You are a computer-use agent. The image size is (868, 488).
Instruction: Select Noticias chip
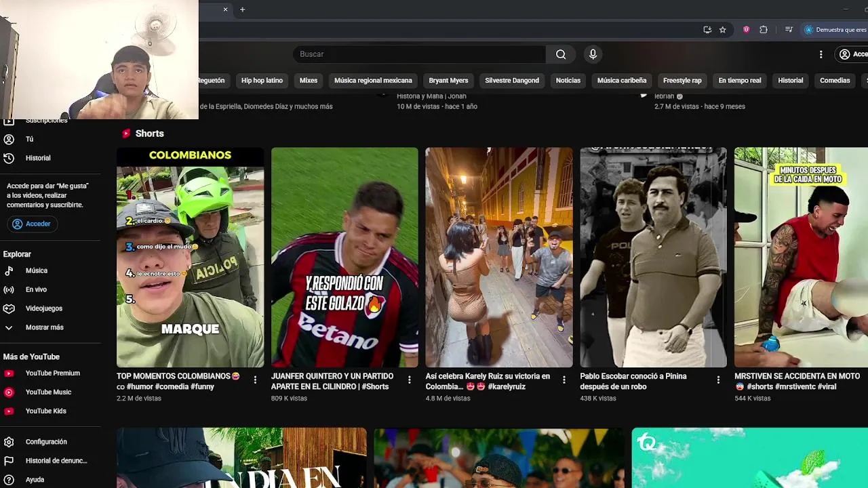point(568,80)
